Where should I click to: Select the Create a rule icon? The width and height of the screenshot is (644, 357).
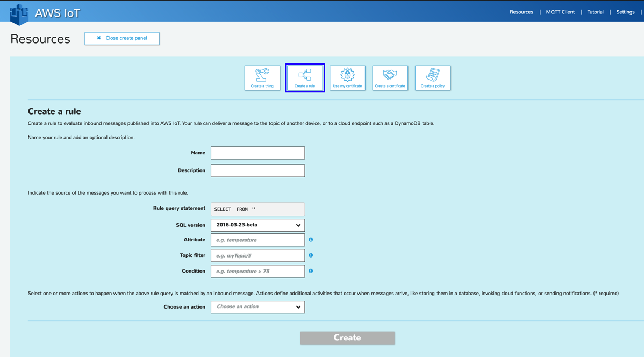(305, 78)
